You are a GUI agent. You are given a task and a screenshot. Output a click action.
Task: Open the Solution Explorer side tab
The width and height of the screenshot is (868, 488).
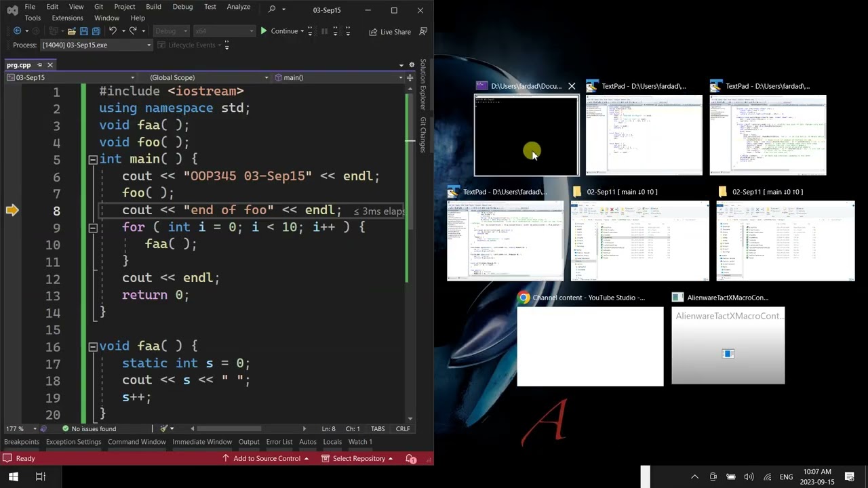[423, 85]
